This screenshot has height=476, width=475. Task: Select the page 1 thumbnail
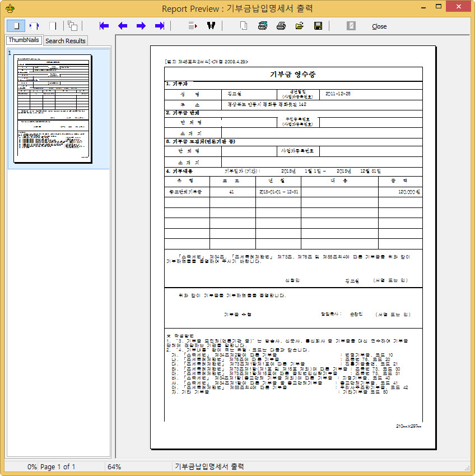53,109
